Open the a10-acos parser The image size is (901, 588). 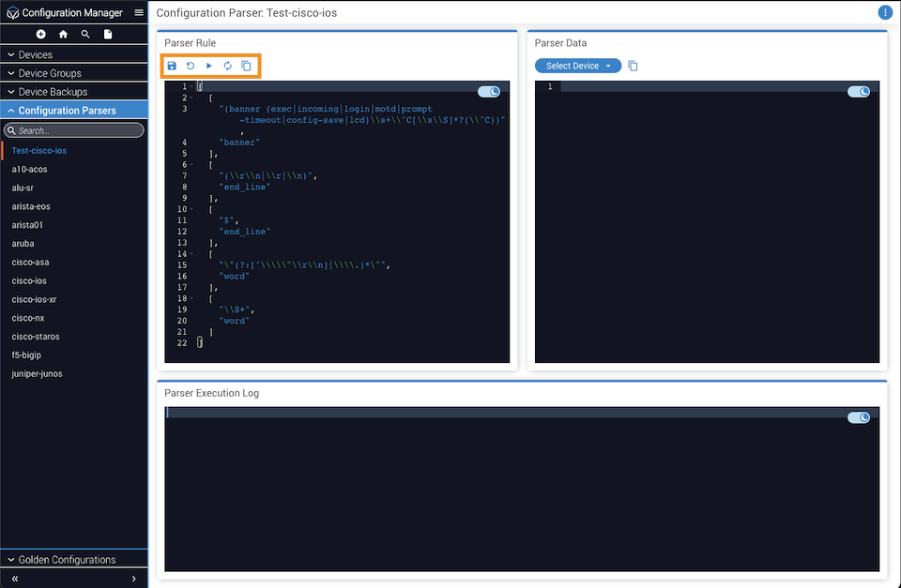click(x=29, y=170)
